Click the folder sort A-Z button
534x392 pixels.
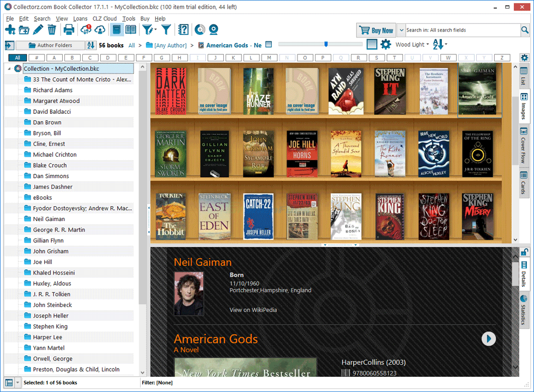click(x=90, y=45)
